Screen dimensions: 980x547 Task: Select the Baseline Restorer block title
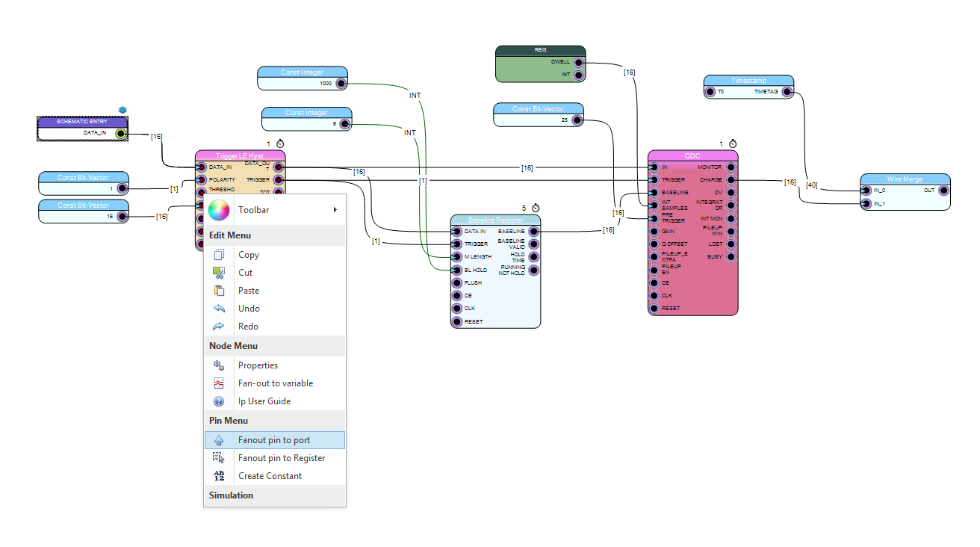pos(495,220)
